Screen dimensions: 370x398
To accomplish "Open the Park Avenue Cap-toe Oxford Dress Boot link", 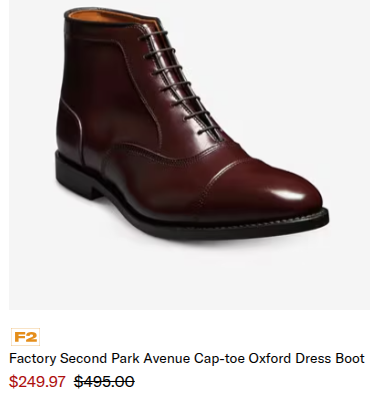I will coord(187,359).
